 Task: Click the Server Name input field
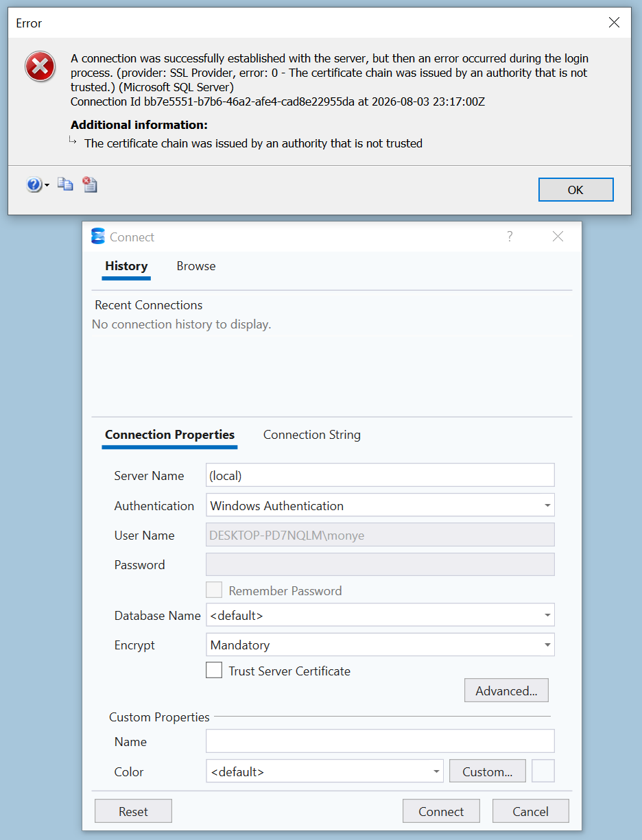click(x=380, y=475)
